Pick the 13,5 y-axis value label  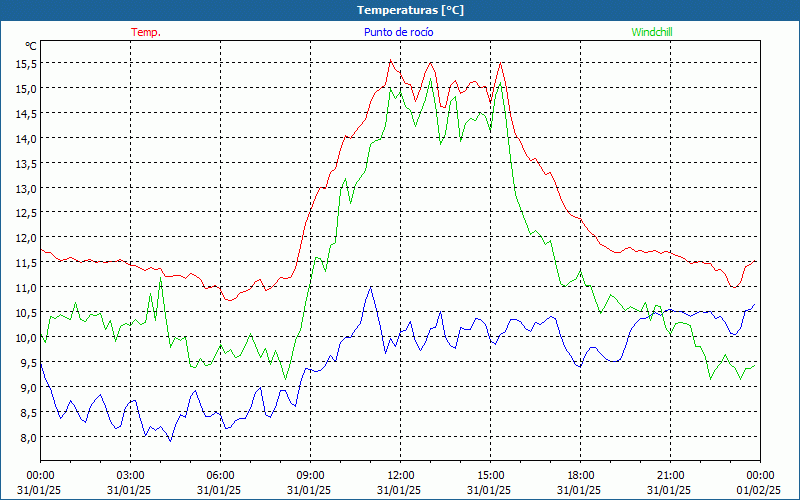tap(26, 163)
